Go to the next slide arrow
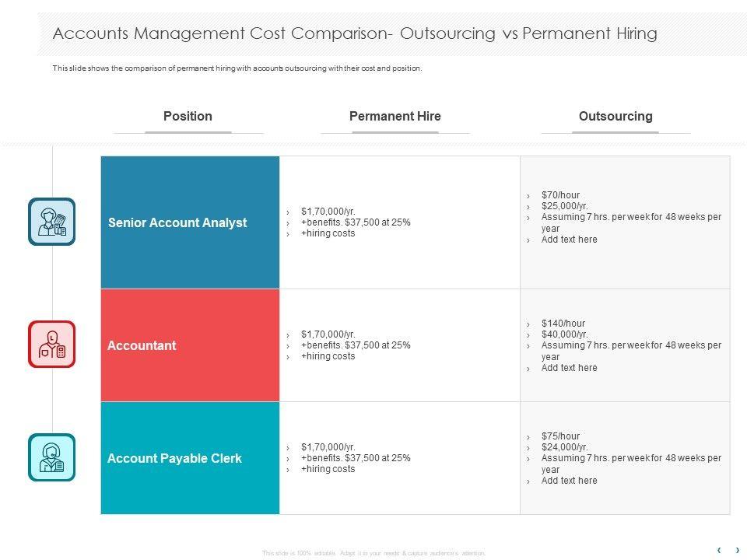Screen dimensions: 747x560 click(x=737, y=550)
